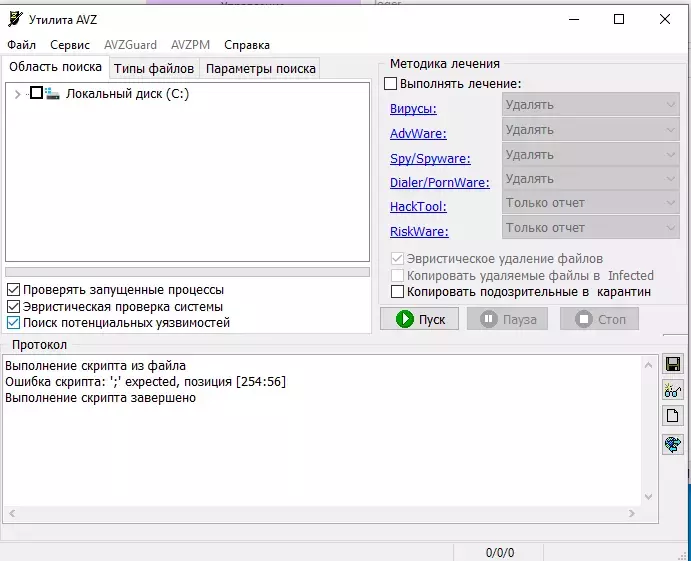691x561 pixels.
Task: Switch to Типы файлов tab
Action: (x=154, y=69)
